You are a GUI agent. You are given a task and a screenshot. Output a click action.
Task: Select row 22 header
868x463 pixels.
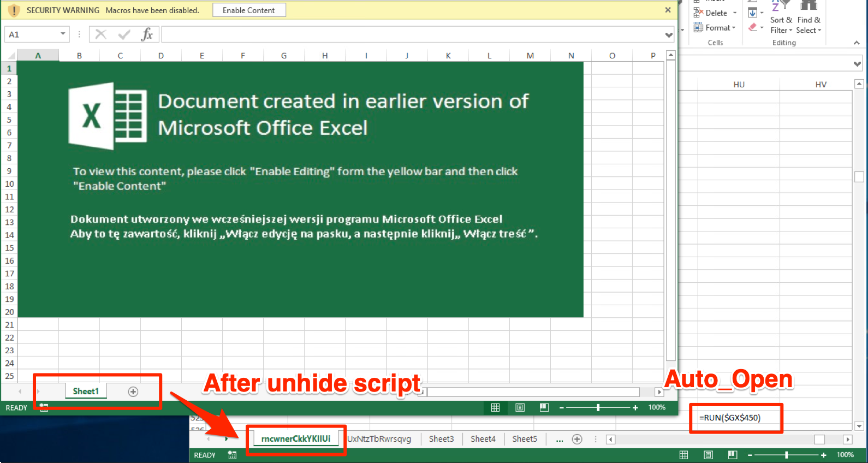click(x=9, y=337)
